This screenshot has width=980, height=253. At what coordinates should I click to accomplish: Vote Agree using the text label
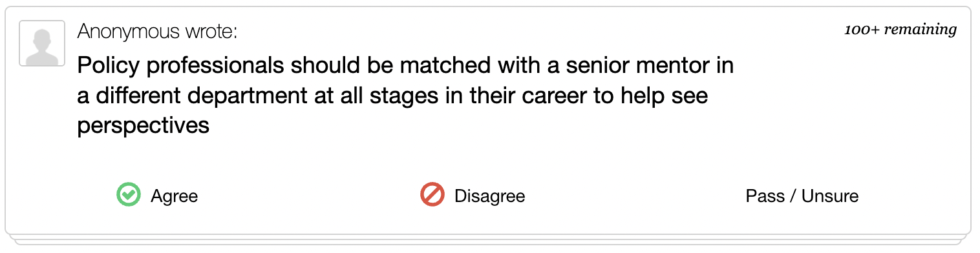(174, 196)
